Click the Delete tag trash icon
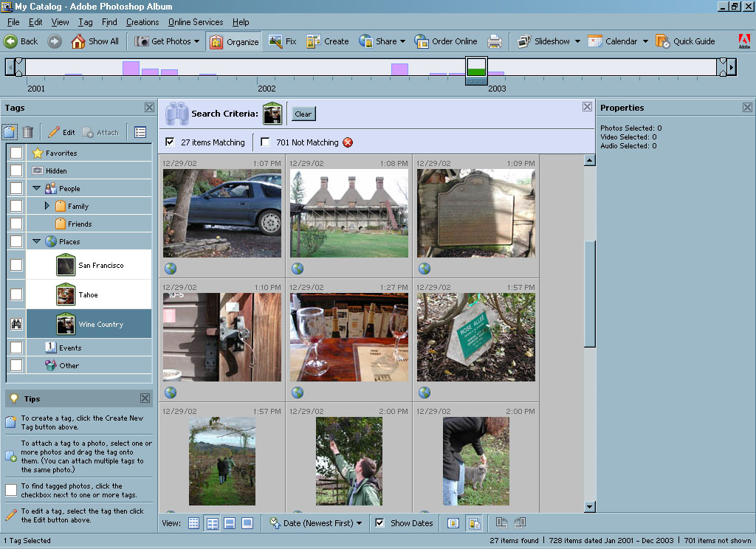Viewport: 756px width, 549px height. [27, 132]
